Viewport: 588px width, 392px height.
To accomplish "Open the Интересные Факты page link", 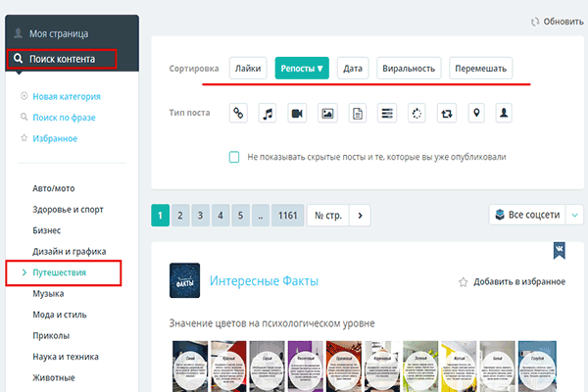I will click(x=265, y=281).
